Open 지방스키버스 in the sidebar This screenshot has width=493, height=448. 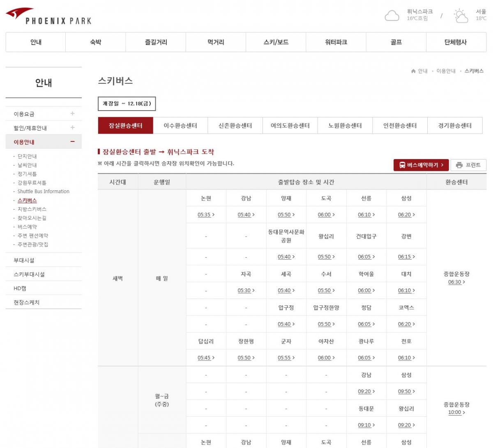tap(32, 209)
